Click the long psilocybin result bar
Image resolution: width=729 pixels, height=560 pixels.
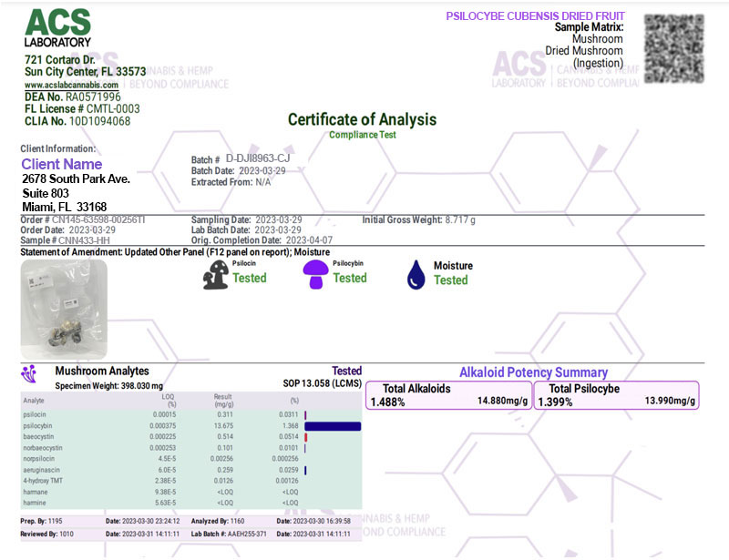pyautogui.click(x=334, y=425)
